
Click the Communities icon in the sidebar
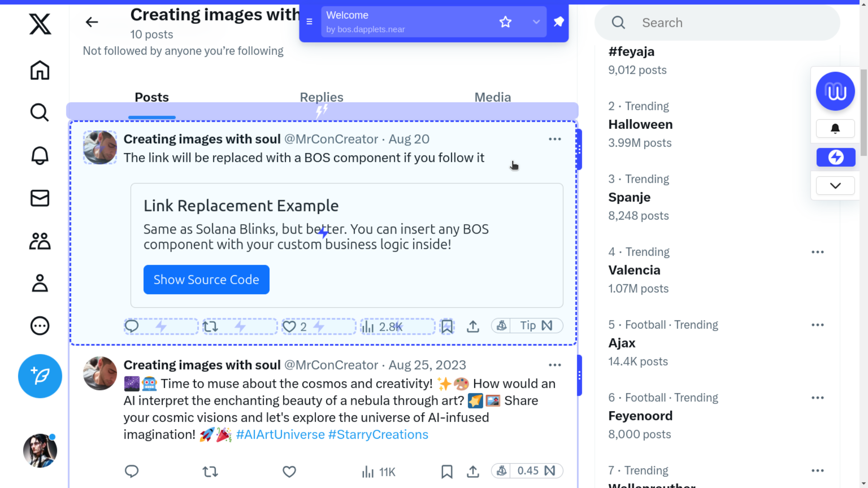40,241
